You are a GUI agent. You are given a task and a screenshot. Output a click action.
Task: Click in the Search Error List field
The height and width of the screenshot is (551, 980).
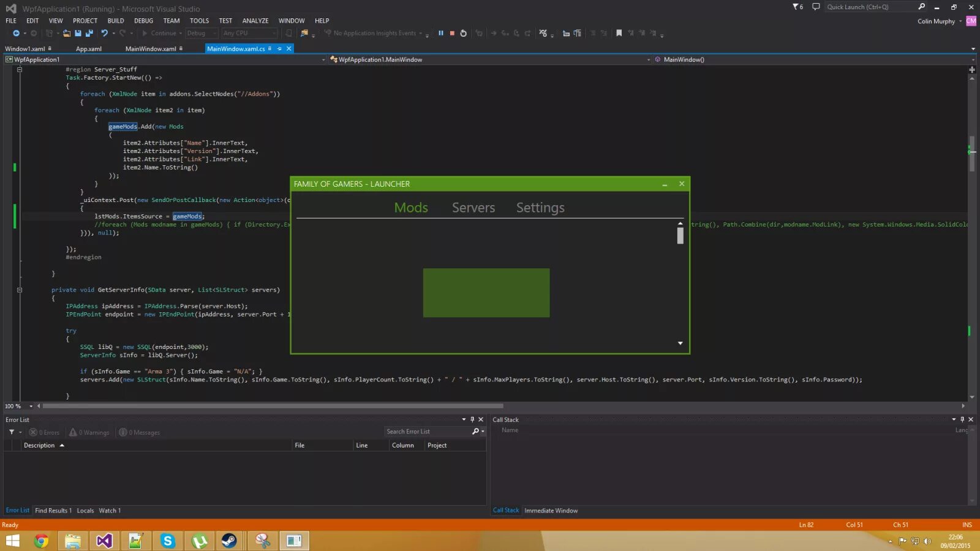(x=427, y=432)
